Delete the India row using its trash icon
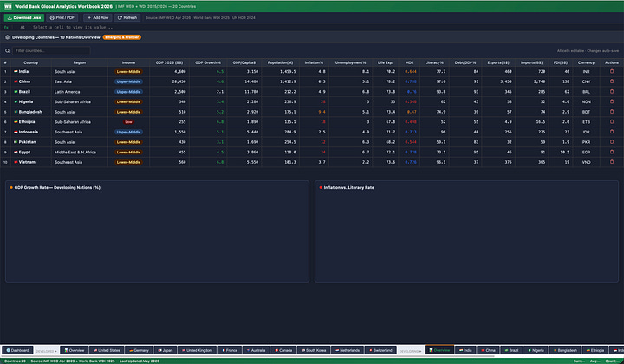 (x=612, y=72)
